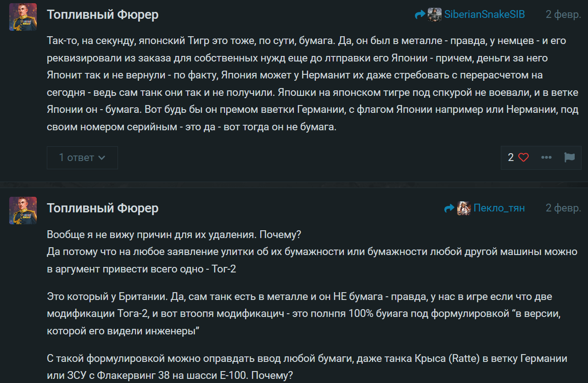
Task: Click the first post's date "2 февр."
Action: point(563,15)
